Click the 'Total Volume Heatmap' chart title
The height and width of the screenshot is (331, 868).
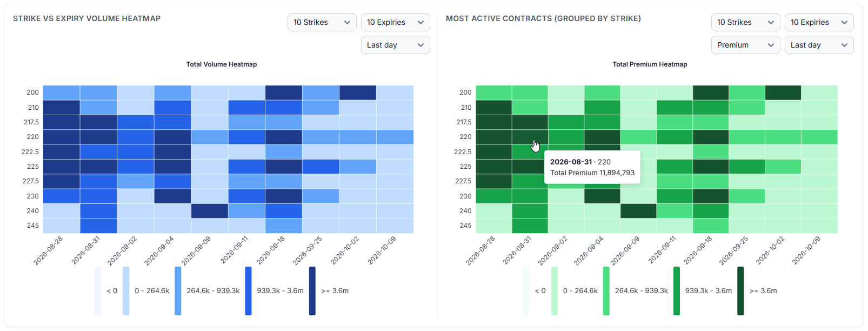click(x=222, y=64)
